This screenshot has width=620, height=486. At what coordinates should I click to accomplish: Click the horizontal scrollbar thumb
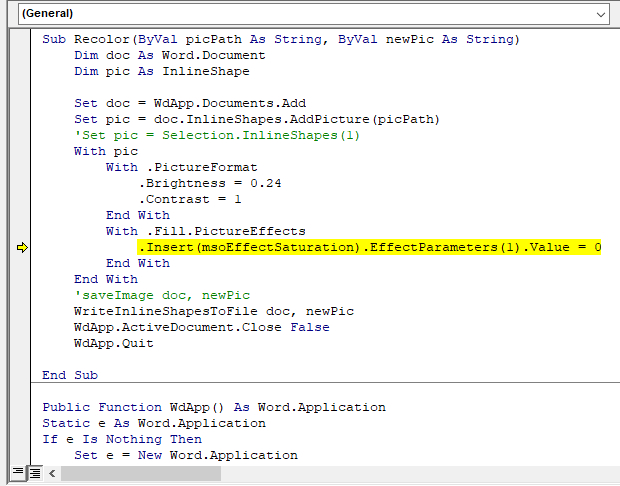pos(141,473)
